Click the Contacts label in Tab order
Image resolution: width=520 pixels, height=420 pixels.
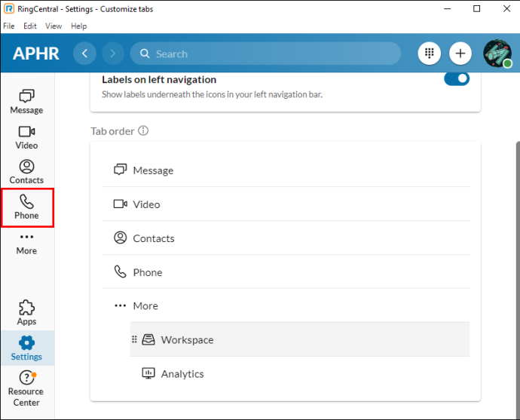tap(154, 238)
